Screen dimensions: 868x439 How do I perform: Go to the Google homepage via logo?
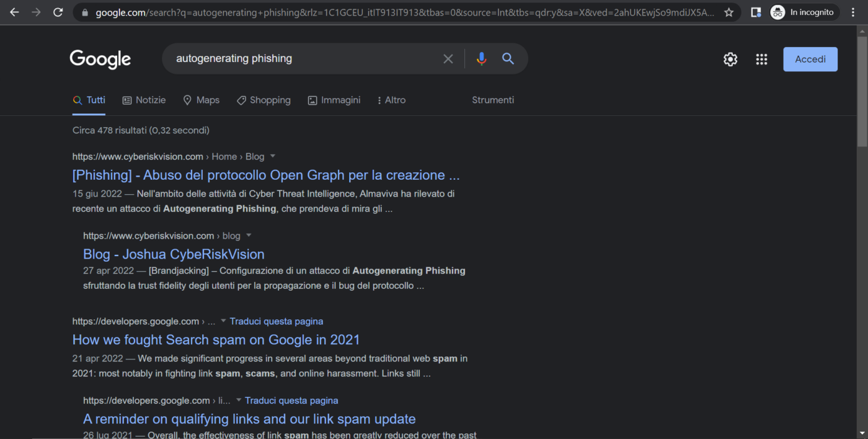point(100,59)
